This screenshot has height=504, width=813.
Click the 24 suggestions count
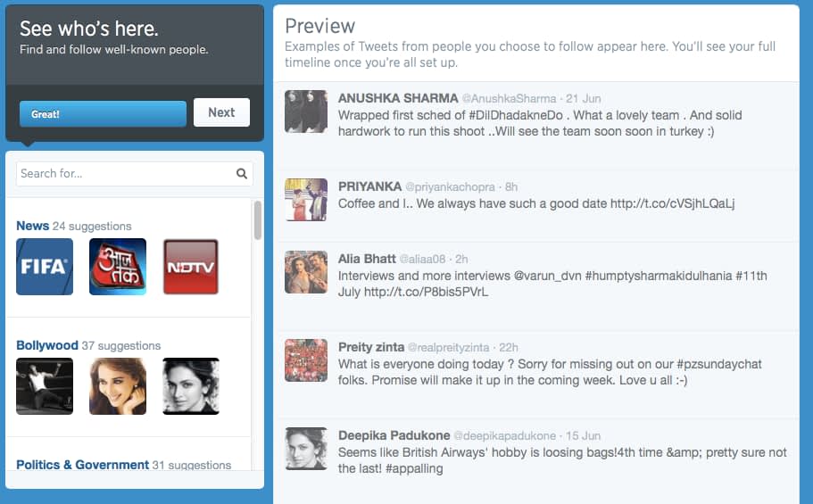(x=92, y=226)
